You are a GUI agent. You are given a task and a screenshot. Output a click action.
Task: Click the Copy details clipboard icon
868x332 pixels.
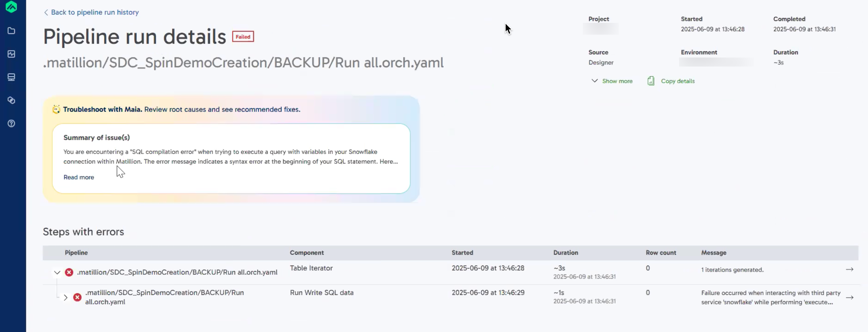point(651,81)
